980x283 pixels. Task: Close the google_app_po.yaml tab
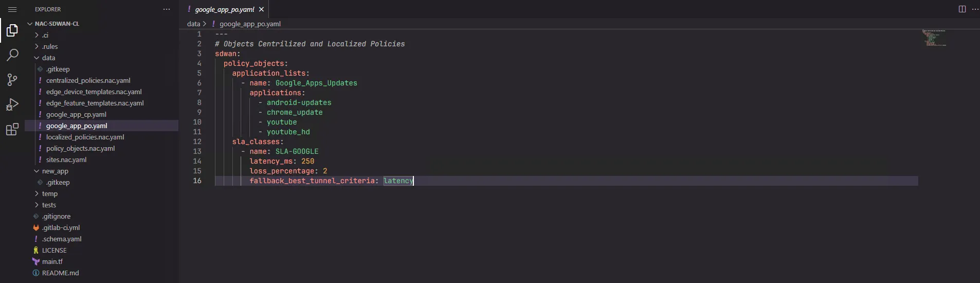pos(261,9)
